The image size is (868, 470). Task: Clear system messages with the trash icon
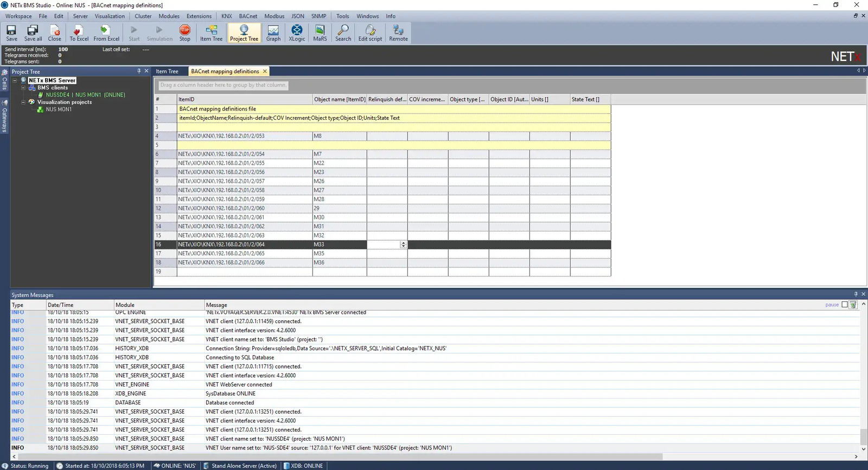(x=853, y=305)
